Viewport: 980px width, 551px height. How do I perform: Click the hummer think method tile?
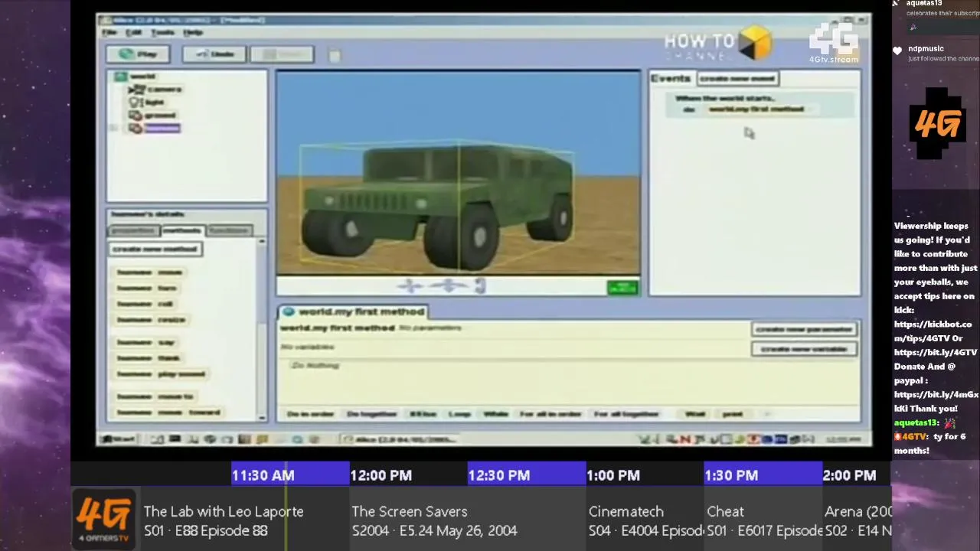click(148, 358)
